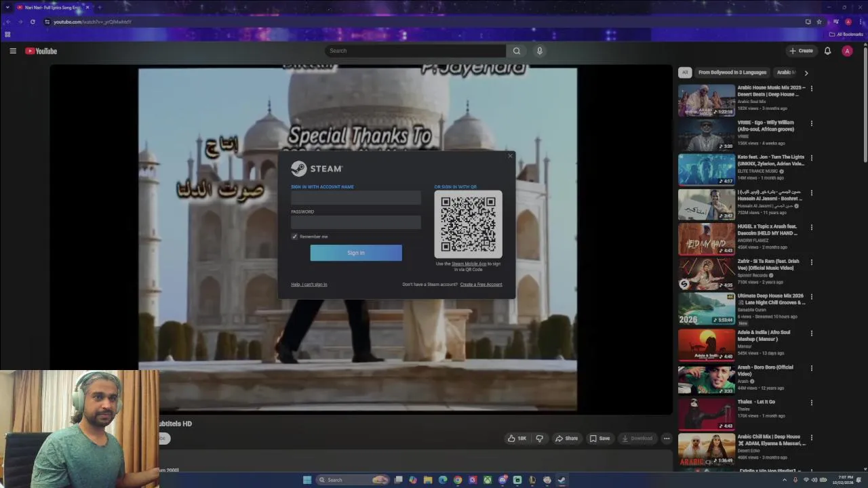Viewport: 868px width, 488px height.
Task: Select the All filter chip
Action: (x=685, y=73)
